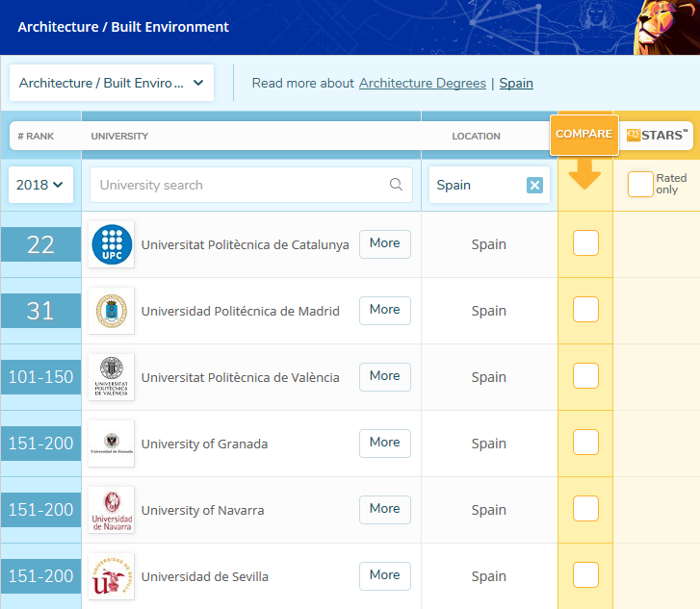Click More for Universitat Politècnica de Catalunya
Screen dimensions: 700x609
[x=385, y=244]
